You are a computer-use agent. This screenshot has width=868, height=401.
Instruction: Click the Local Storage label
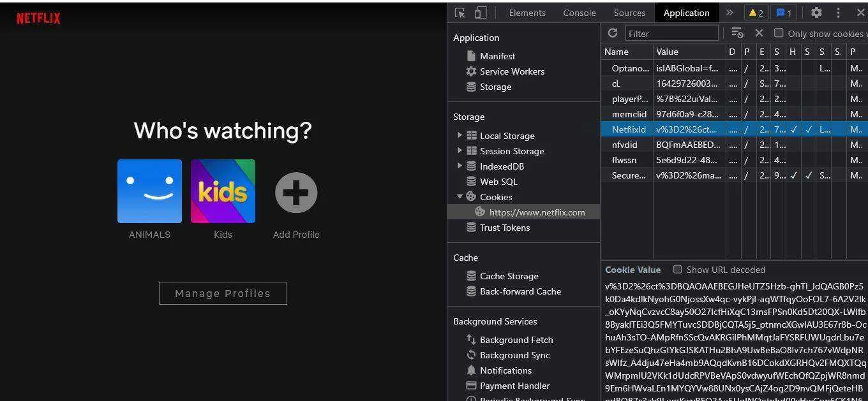click(507, 136)
